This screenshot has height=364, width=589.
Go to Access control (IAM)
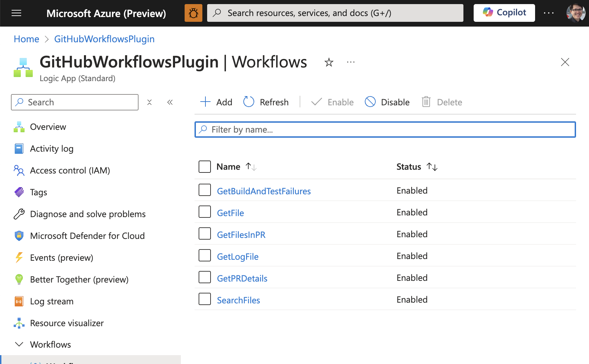click(70, 170)
